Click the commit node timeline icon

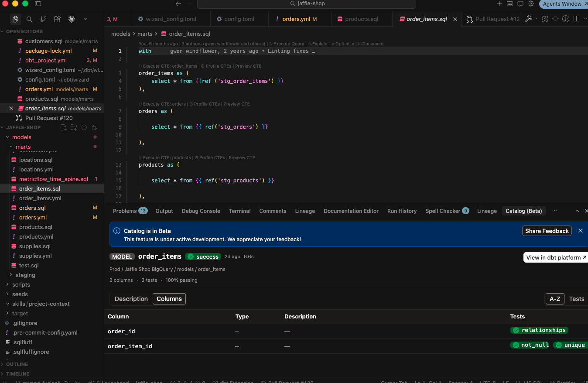click(x=555, y=19)
